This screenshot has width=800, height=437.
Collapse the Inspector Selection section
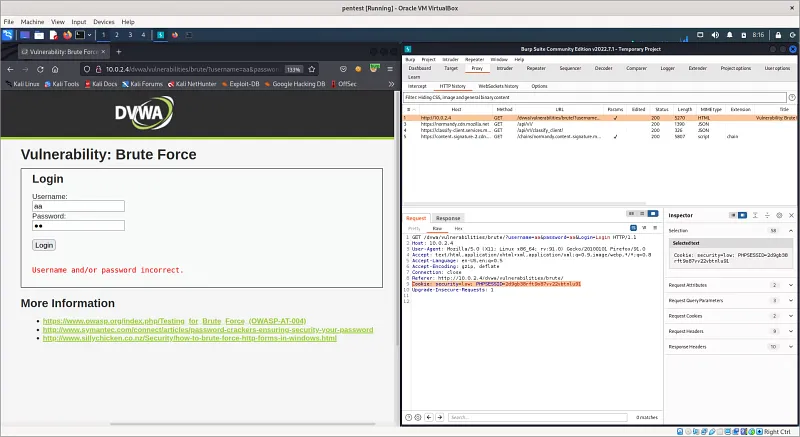coord(791,230)
